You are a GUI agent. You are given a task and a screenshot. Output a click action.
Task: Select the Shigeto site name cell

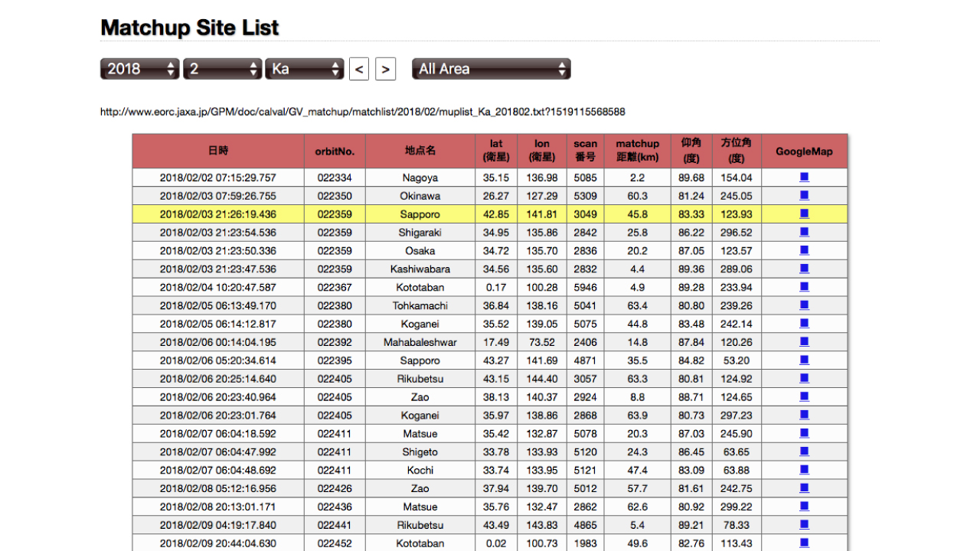coord(420,452)
